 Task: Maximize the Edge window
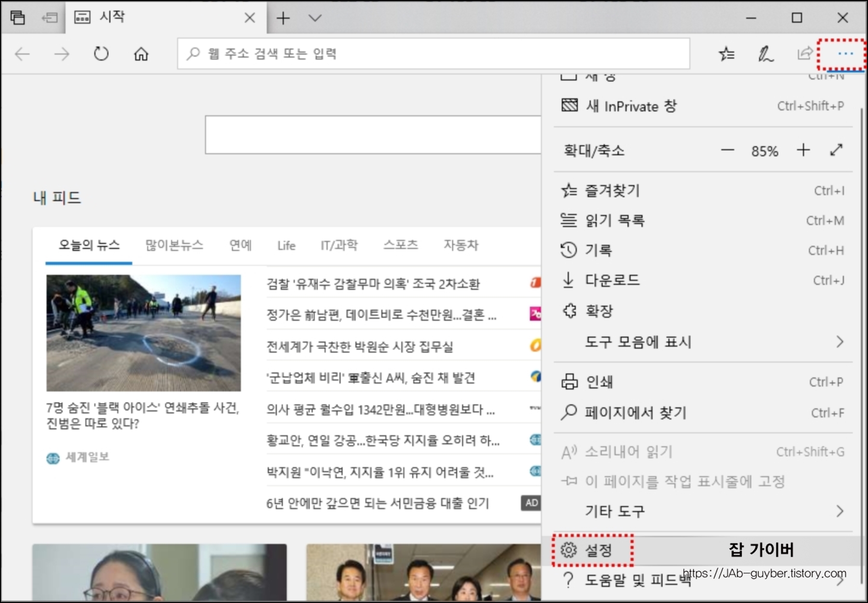click(797, 18)
